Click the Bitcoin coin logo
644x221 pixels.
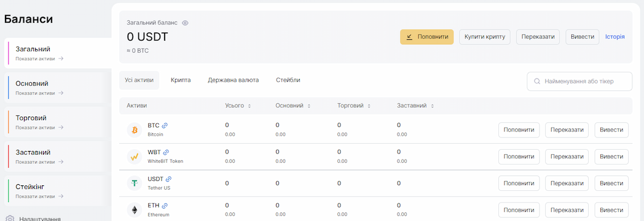(135, 130)
